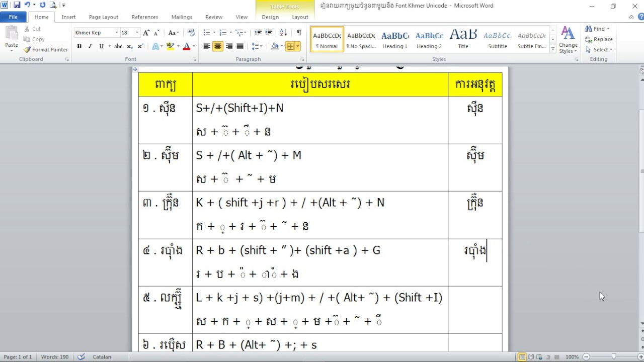Click the zoom slider handle
The height and width of the screenshot is (362, 644).
click(x=613, y=357)
